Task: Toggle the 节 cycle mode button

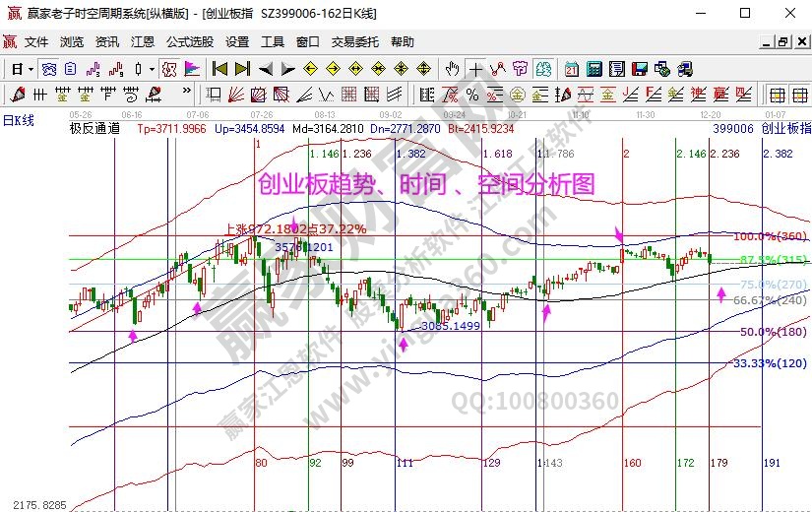Action: (520, 69)
